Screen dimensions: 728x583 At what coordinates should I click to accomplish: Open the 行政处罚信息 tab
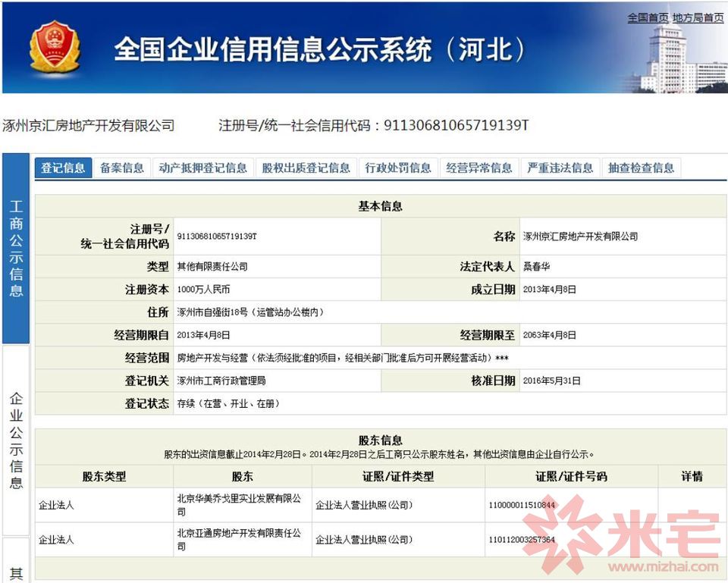point(398,168)
